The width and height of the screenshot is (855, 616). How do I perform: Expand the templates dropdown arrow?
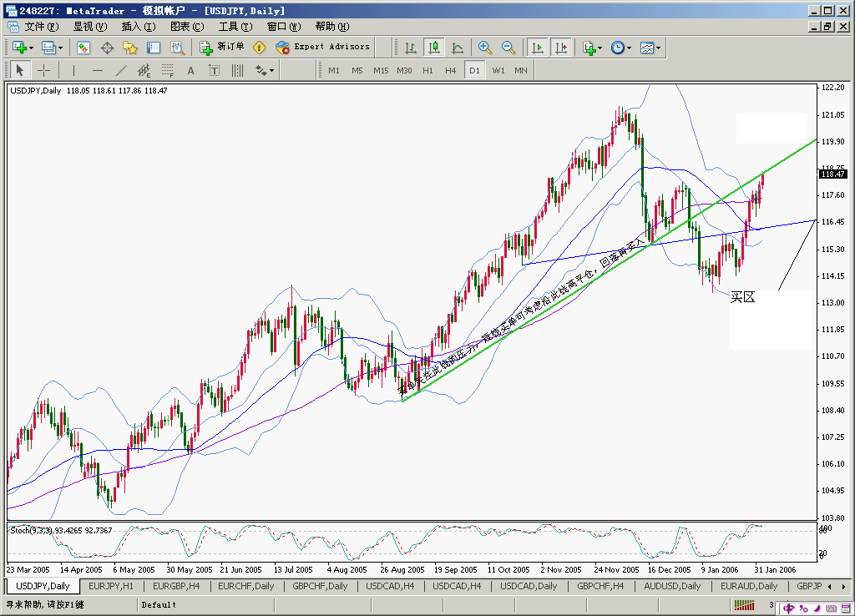(x=658, y=48)
